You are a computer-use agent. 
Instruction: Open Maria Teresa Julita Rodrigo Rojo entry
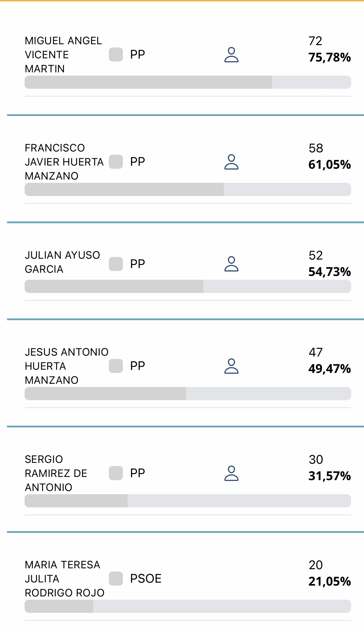(x=64, y=579)
